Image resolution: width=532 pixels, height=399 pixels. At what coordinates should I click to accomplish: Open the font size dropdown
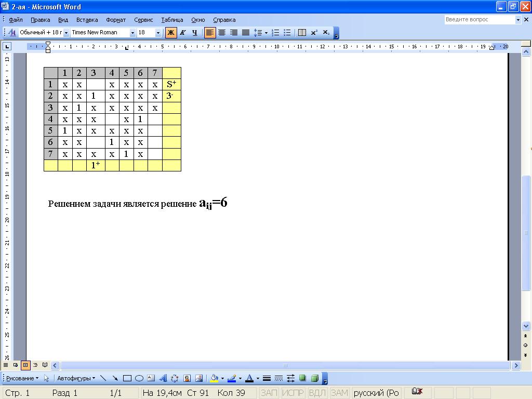158,33
